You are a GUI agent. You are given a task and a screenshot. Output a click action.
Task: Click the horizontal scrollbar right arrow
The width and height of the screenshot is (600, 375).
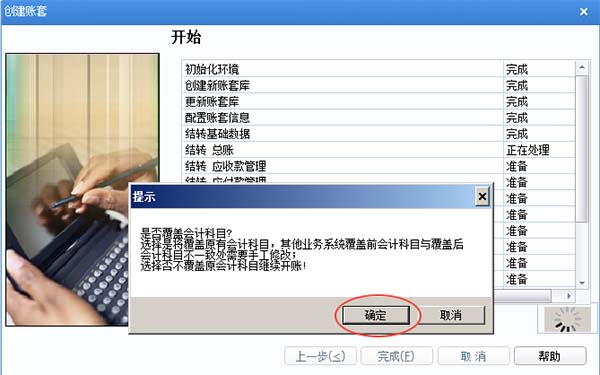click(569, 296)
